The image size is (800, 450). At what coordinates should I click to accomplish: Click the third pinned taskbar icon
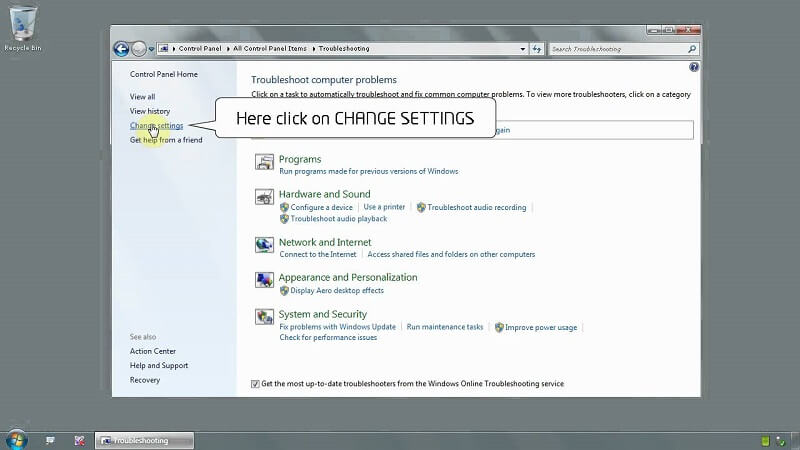[80, 440]
